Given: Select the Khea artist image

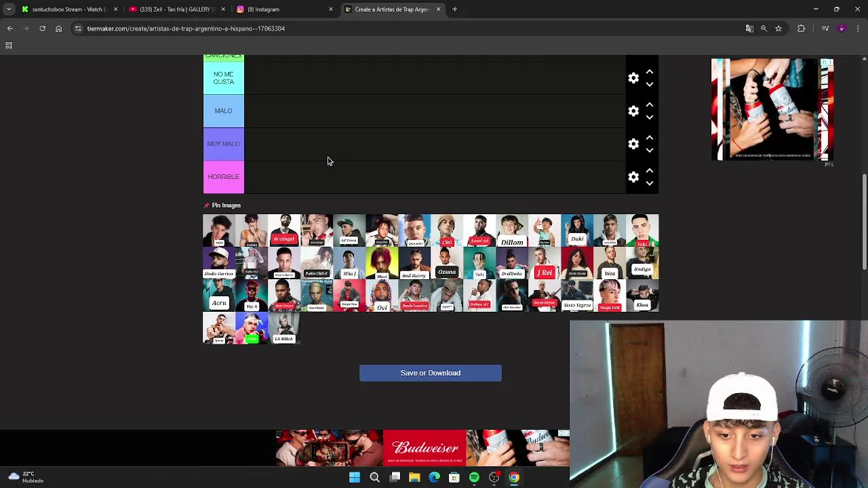Looking at the screenshot, I should [x=642, y=296].
